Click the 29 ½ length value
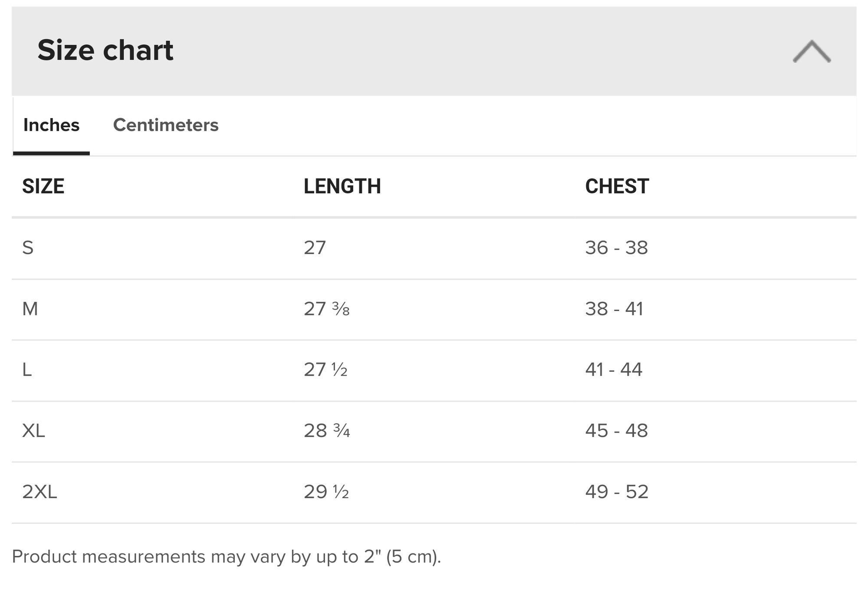This screenshot has width=868, height=595. 326,492
